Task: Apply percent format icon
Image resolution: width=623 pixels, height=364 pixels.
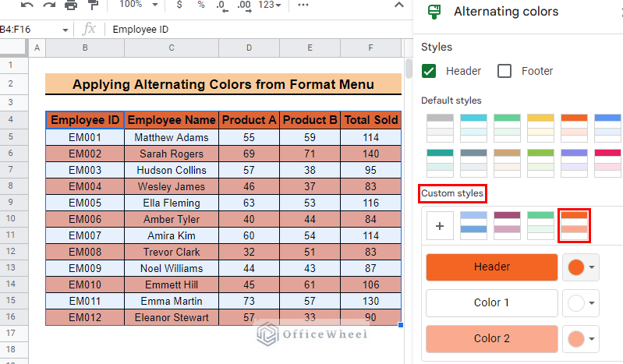Action: pos(201,5)
